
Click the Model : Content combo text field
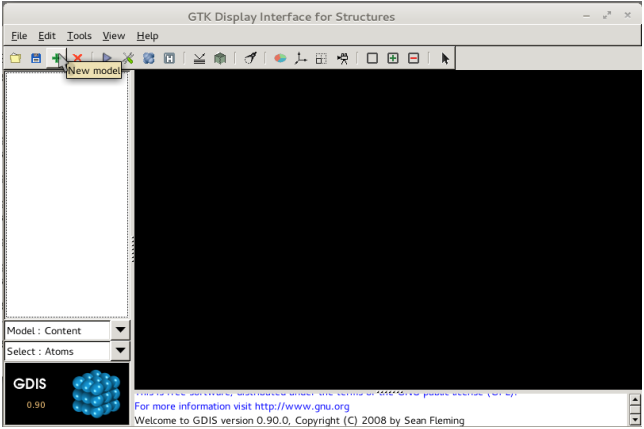click(57, 330)
